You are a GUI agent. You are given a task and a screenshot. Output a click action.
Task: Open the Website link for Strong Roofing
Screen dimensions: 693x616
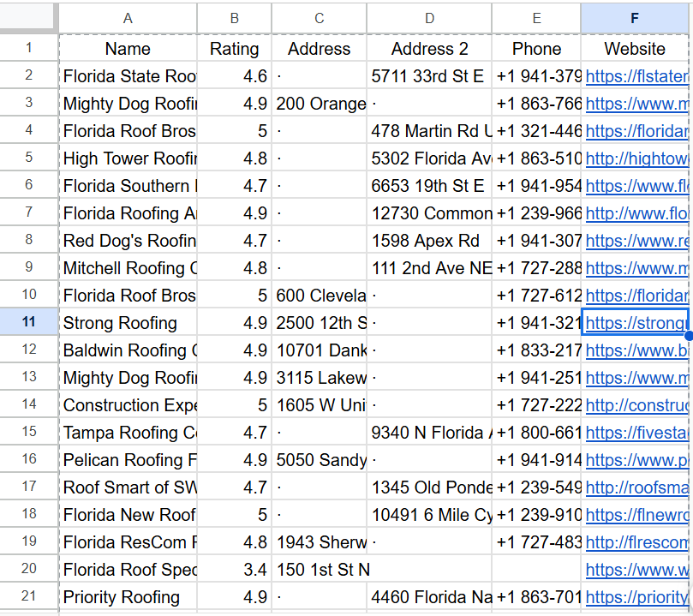pyautogui.click(x=634, y=322)
